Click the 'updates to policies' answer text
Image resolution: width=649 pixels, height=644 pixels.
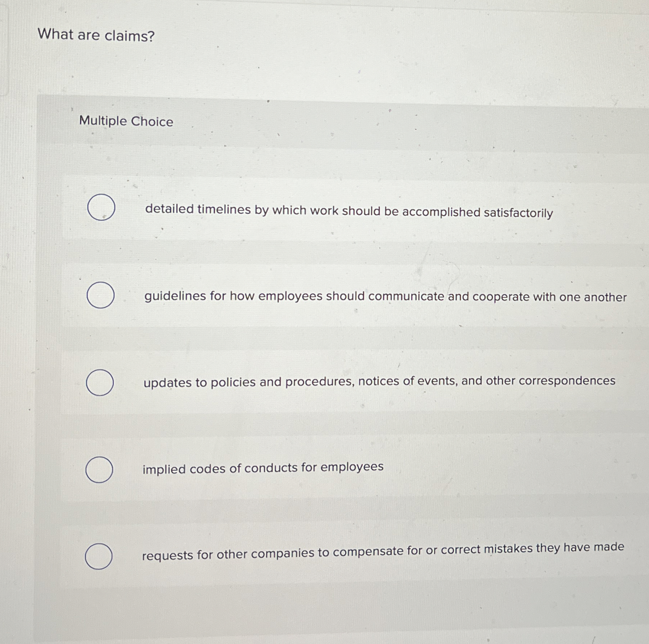pos(379,384)
